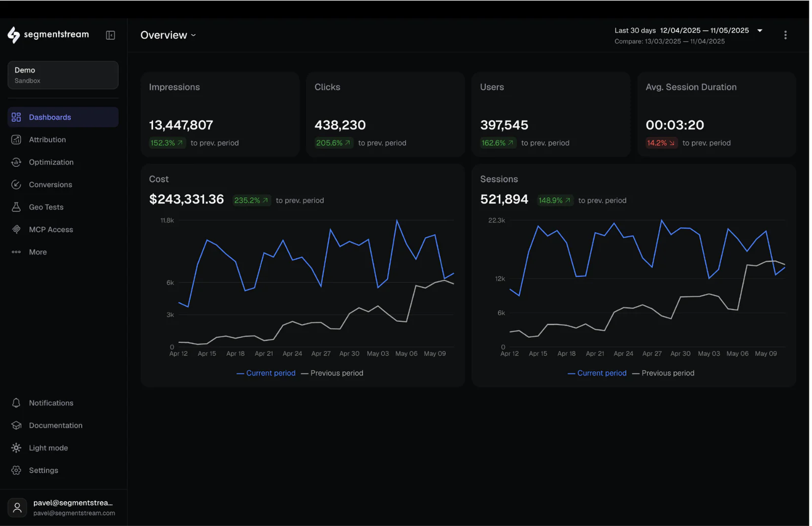Viewport: 812px width, 526px height.
Task: Toggle Current period in Cost chart legend
Action: (x=266, y=373)
